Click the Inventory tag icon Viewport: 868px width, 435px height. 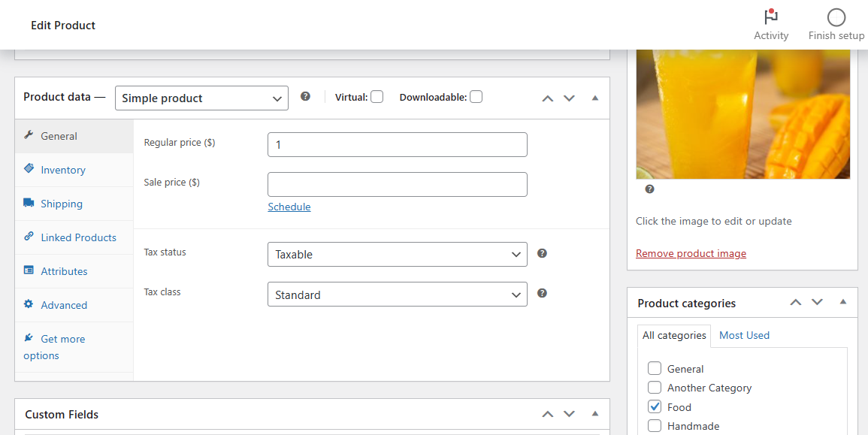click(29, 168)
